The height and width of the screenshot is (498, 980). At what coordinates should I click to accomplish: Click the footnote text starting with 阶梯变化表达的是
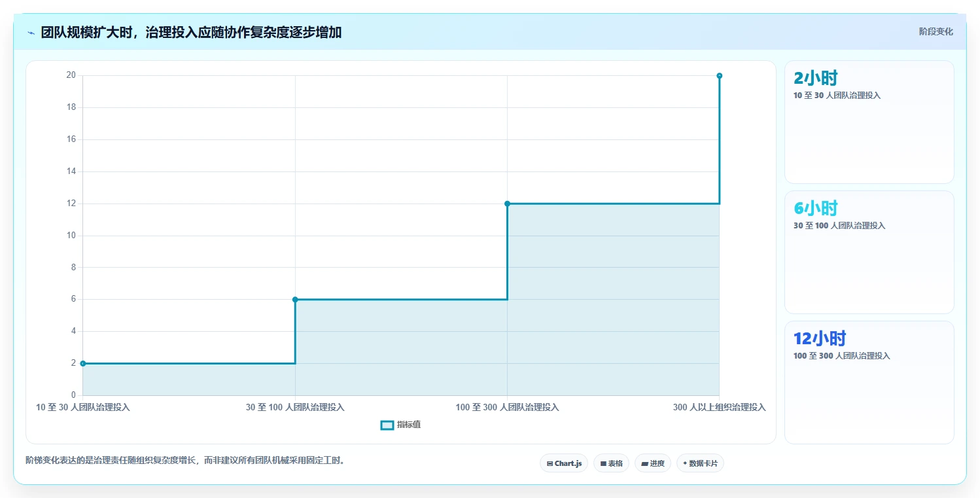click(185, 461)
